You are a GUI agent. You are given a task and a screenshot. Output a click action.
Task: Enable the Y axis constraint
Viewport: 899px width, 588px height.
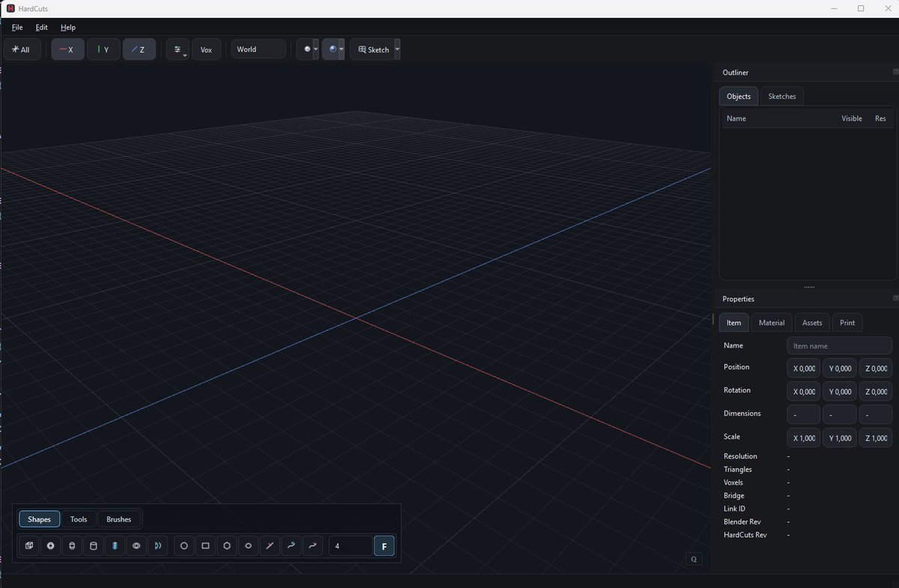[x=103, y=49]
